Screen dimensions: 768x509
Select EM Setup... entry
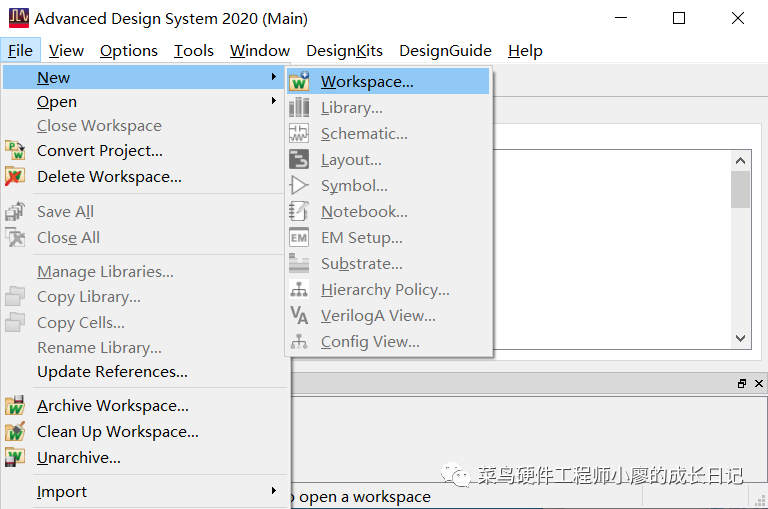tap(388, 238)
